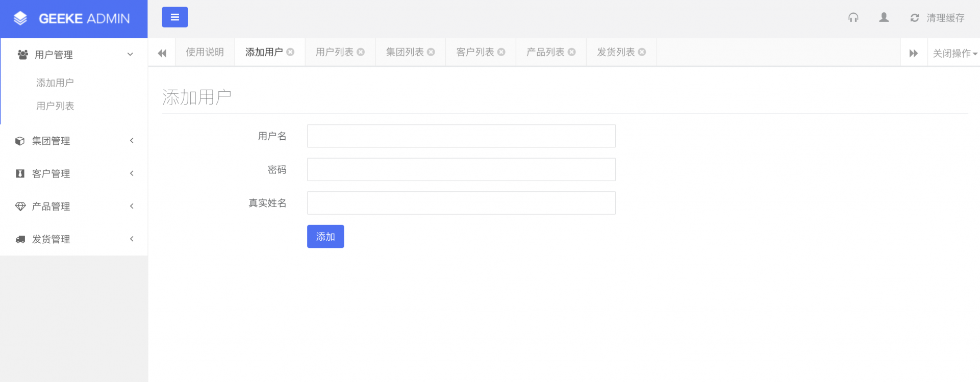This screenshot has width=980, height=382.
Task: Select the 集团管理 menu label
Action: (x=51, y=141)
